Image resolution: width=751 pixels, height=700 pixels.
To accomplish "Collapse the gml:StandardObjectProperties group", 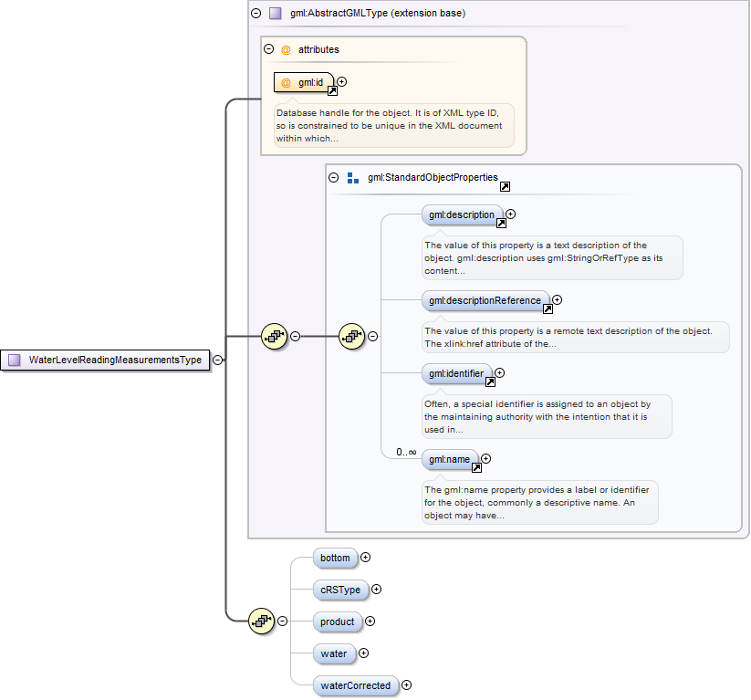I will 334,177.
